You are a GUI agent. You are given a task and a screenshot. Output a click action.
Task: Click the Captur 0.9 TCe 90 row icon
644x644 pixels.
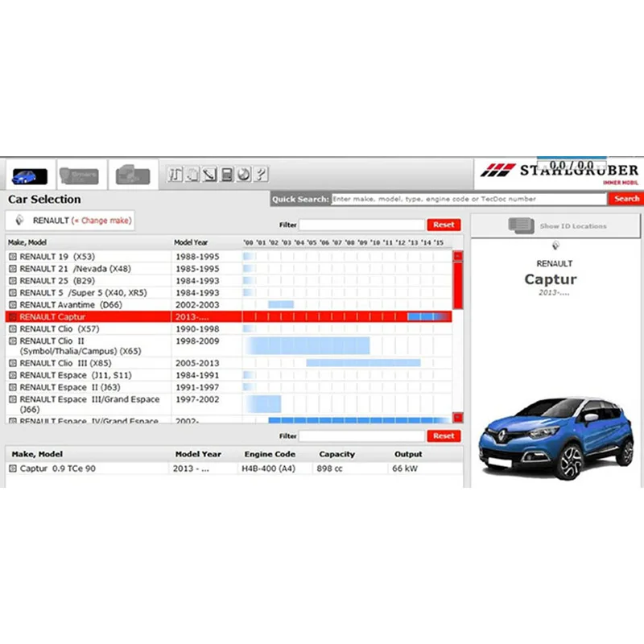click(x=13, y=469)
